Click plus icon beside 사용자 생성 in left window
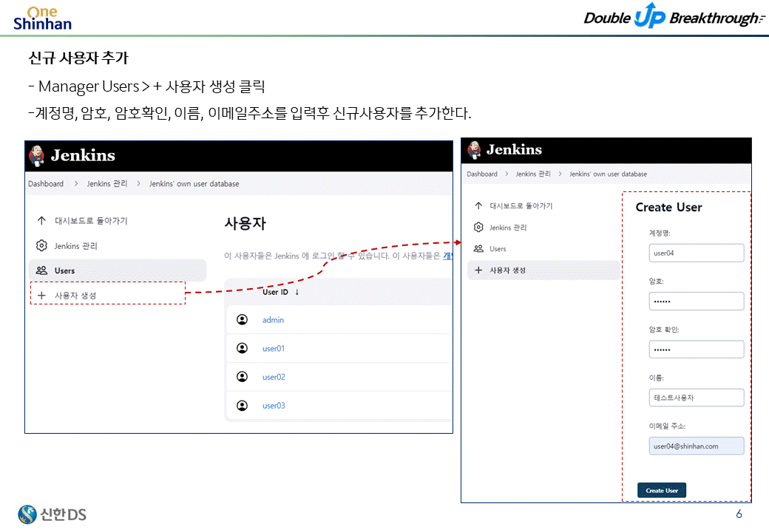769x532 pixels. [x=41, y=296]
